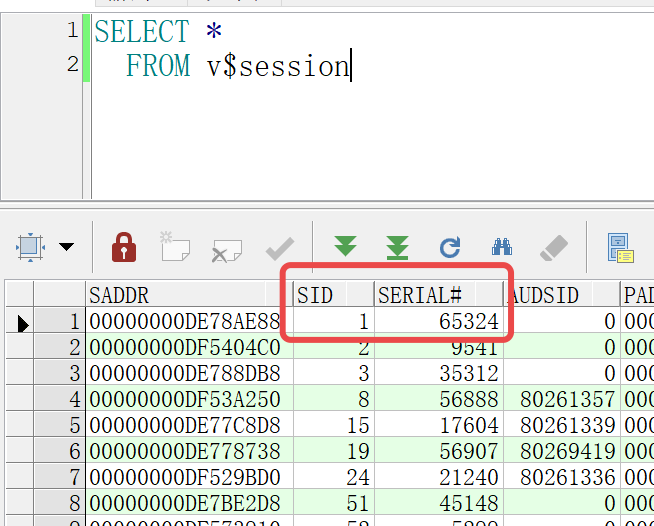Click the select-cells grid icon

[30, 246]
